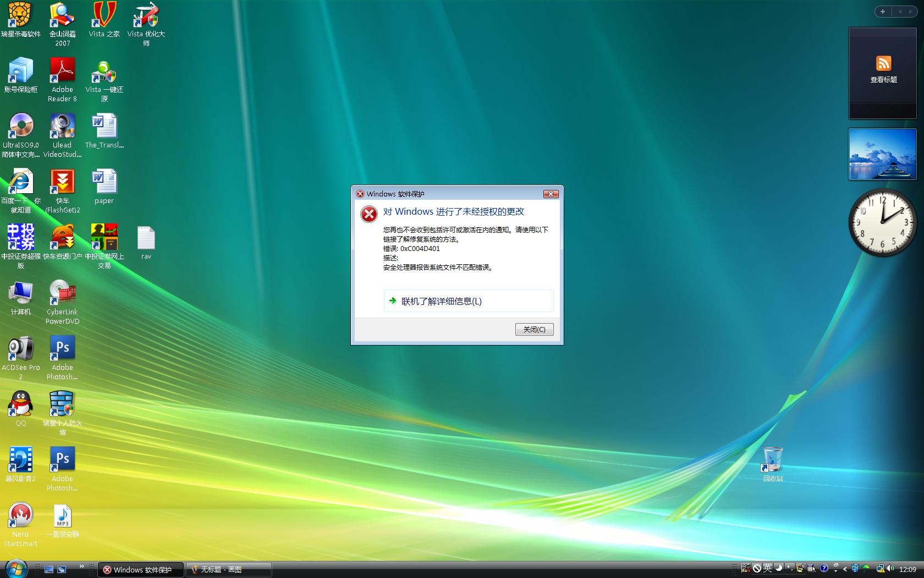Close the Windows 软件保护 dialog via title bar X
Screen dimensions: 924x578
(551, 194)
